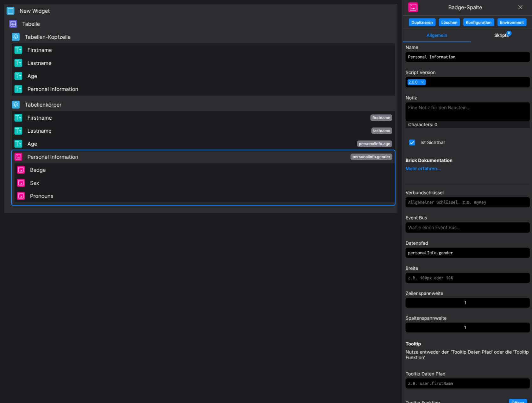Click the Sex badge entry

[x=34, y=183]
